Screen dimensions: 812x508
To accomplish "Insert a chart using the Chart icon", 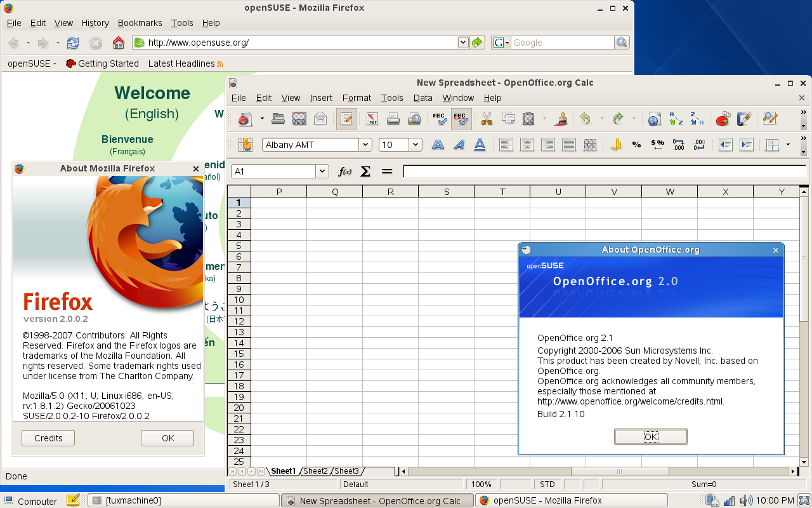I will pos(723,119).
